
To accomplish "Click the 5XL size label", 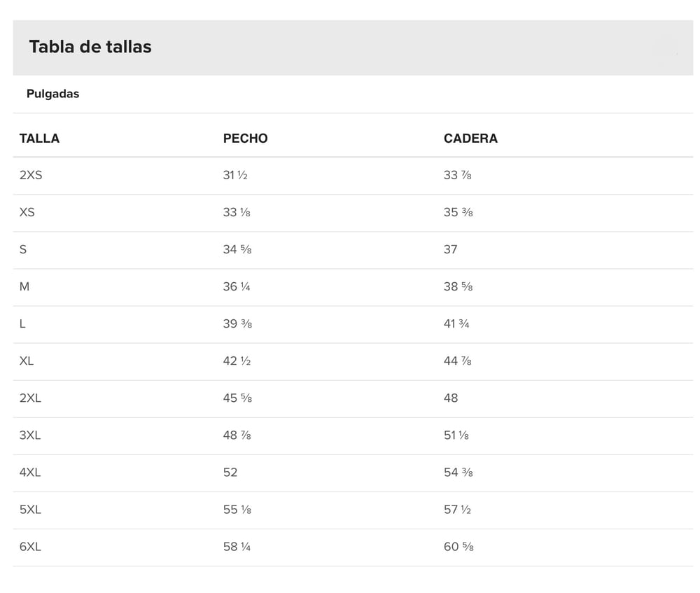I will pos(30,509).
